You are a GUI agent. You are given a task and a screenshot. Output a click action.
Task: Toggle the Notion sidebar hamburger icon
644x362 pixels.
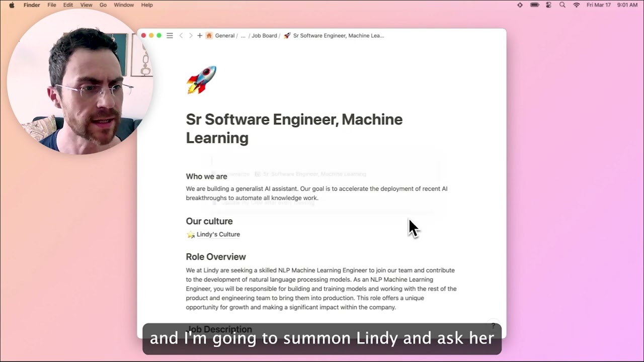pyautogui.click(x=170, y=36)
